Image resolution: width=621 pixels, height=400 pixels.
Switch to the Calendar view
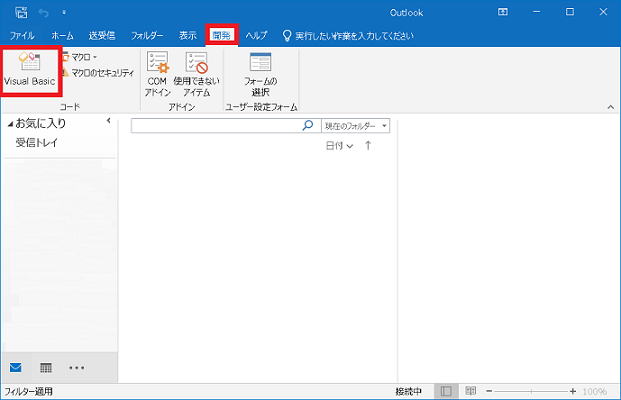tap(46, 368)
